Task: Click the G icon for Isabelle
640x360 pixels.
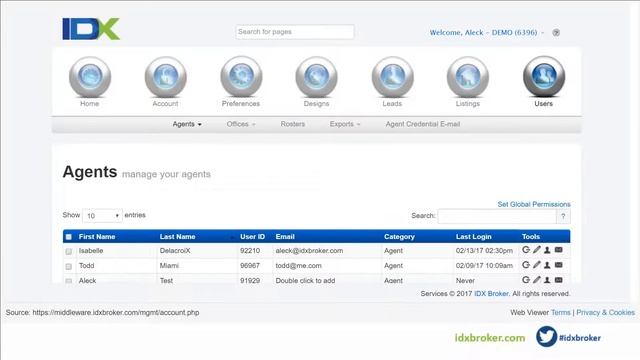Action: pyautogui.click(x=526, y=250)
